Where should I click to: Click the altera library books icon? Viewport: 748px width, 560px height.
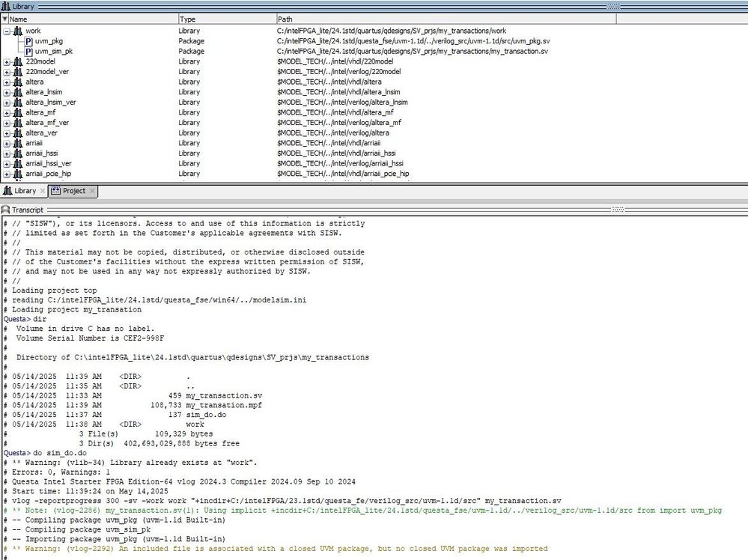[18, 82]
